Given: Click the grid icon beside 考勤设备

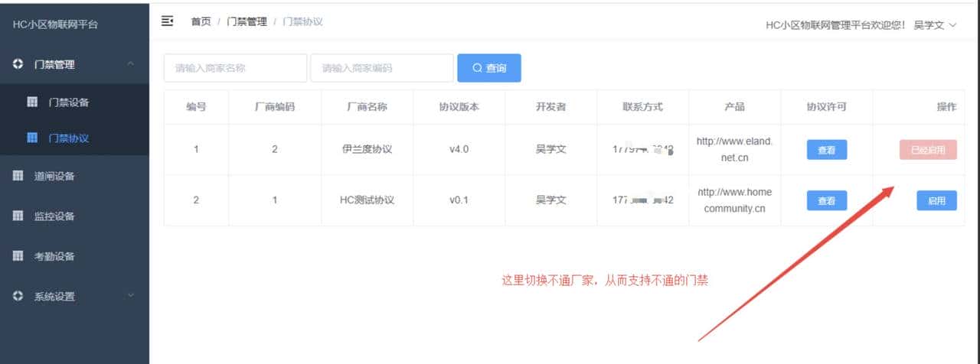Looking at the screenshot, I should pos(18,256).
